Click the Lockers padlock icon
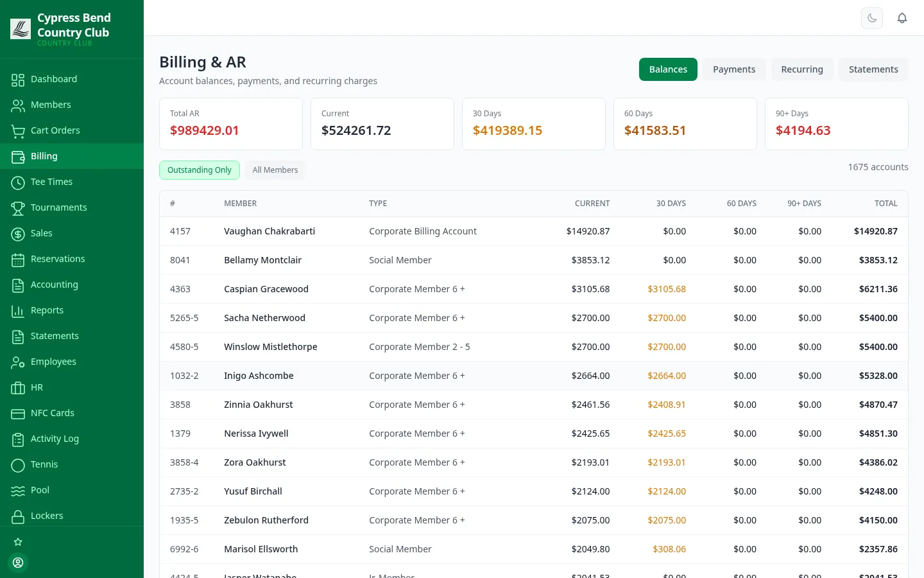The width and height of the screenshot is (924, 578). coord(18,516)
